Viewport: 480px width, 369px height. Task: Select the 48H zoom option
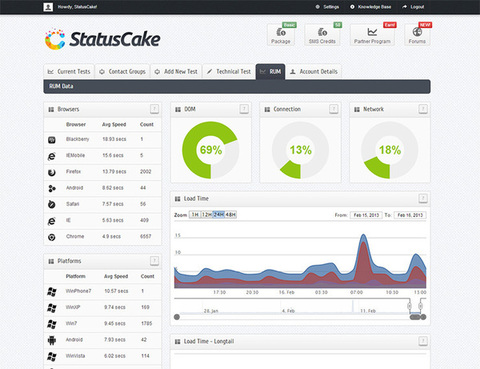pos(231,215)
